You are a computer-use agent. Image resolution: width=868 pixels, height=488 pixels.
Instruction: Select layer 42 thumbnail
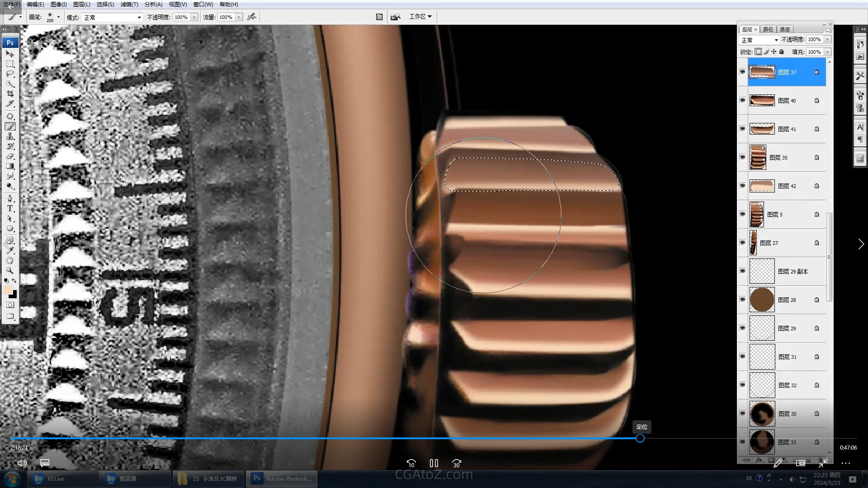coord(762,186)
